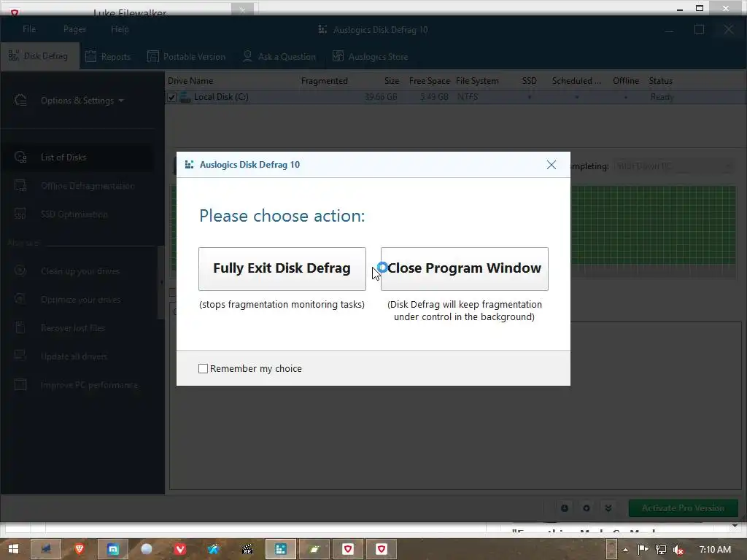The width and height of the screenshot is (747, 560).
Task: Open Maxthon browser from the taskbar
Action: coord(113,549)
